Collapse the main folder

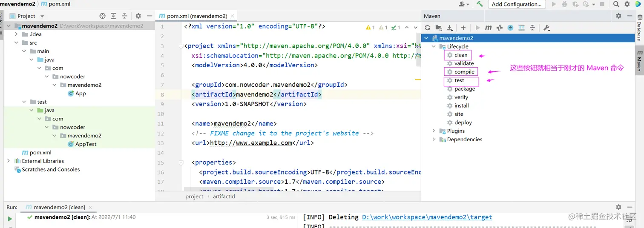[24, 51]
